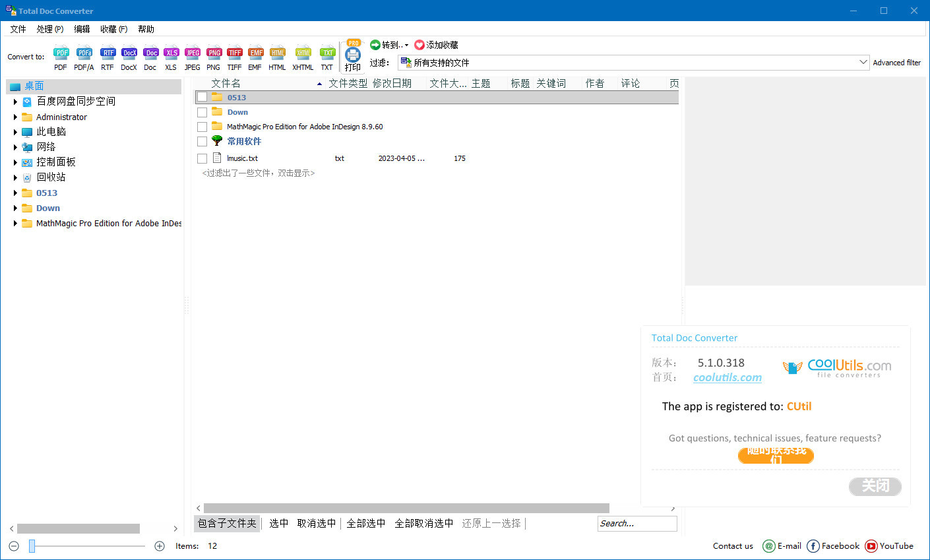Expand the 此电脑 tree node
The height and width of the screenshot is (560, 930).
[16, 131]
